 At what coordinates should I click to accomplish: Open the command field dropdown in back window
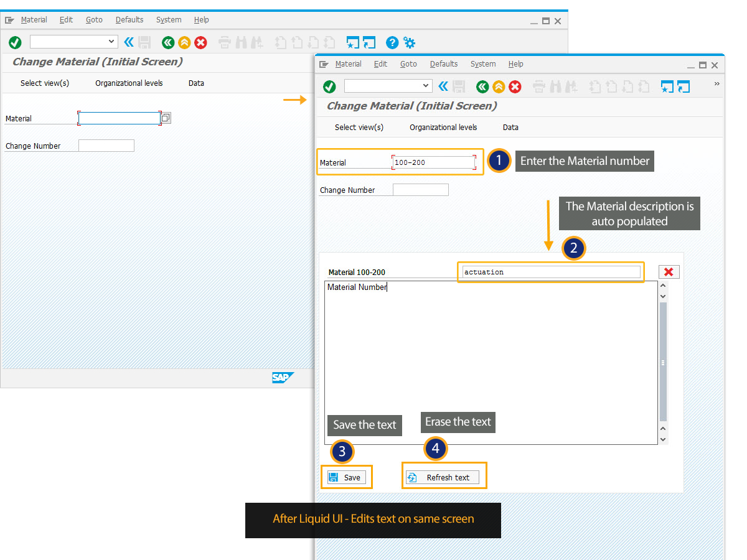point(112,42)
